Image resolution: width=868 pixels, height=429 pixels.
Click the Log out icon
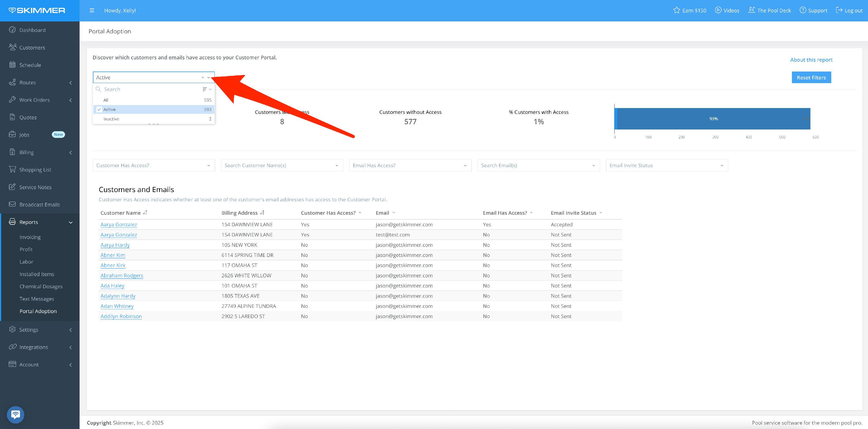(x=839, y=10)
